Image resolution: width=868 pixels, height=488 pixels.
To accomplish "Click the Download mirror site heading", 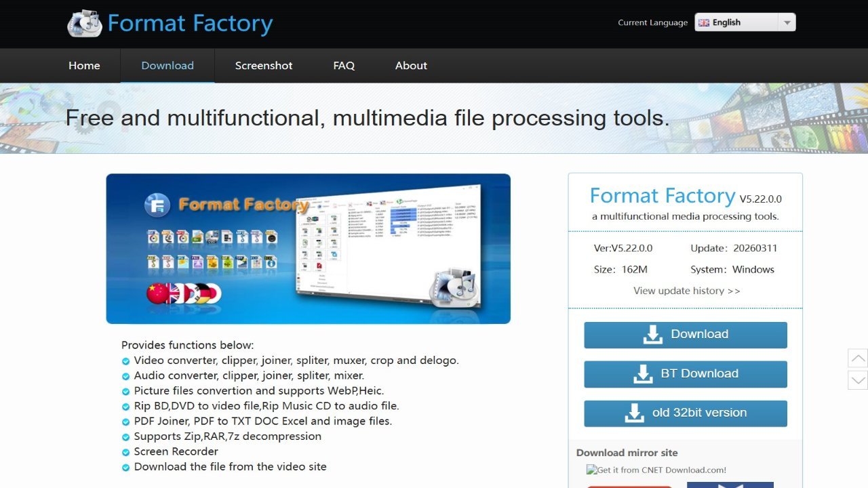I will coord(627,453).
